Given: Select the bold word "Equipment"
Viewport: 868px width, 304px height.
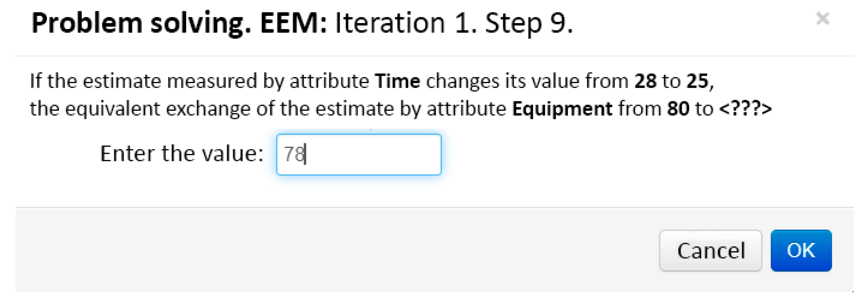Looking at the screenshot, I should [x=562, y=109].
